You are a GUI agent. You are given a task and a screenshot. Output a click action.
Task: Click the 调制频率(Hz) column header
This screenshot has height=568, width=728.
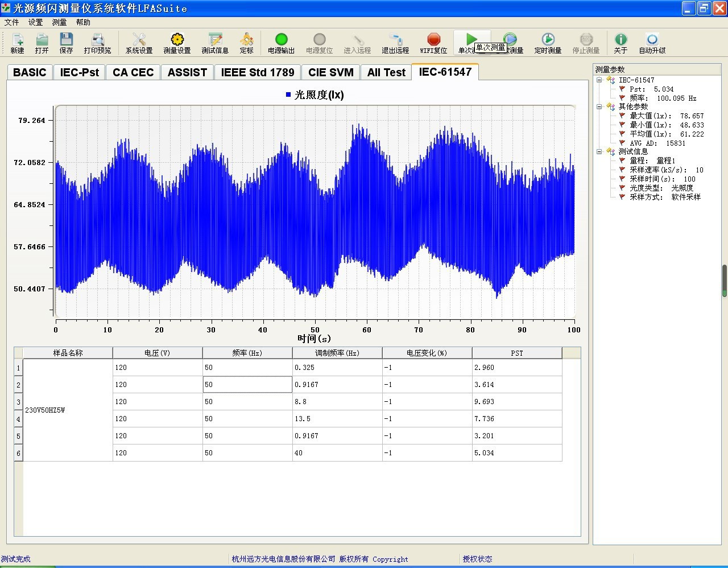pos(337,353)
